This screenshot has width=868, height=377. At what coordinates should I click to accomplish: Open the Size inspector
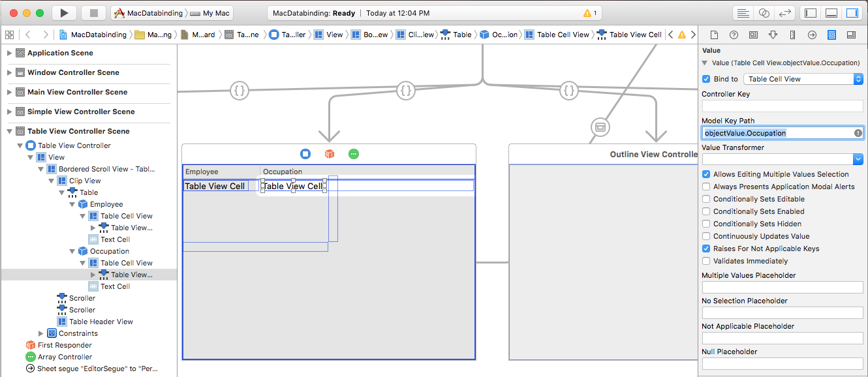792,35
